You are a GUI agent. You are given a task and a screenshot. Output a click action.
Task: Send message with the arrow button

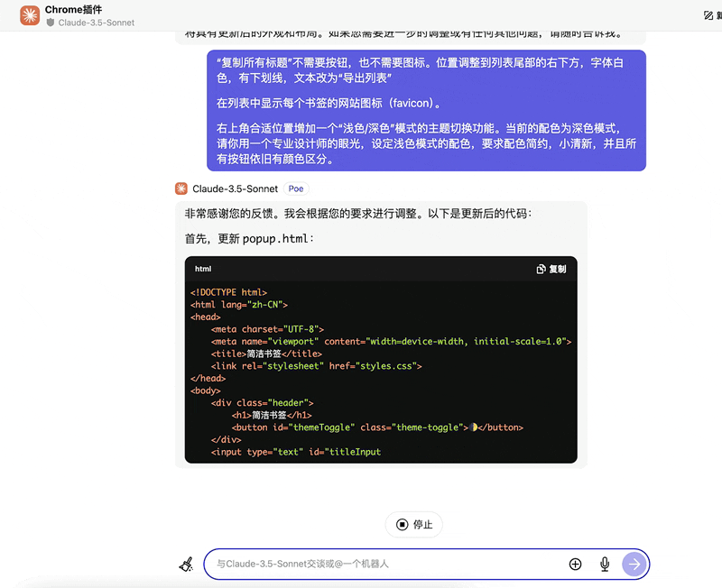634,564
